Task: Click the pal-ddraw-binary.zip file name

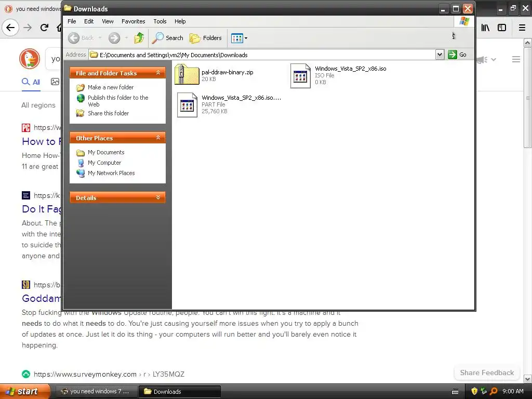Action: coord(228,72)
